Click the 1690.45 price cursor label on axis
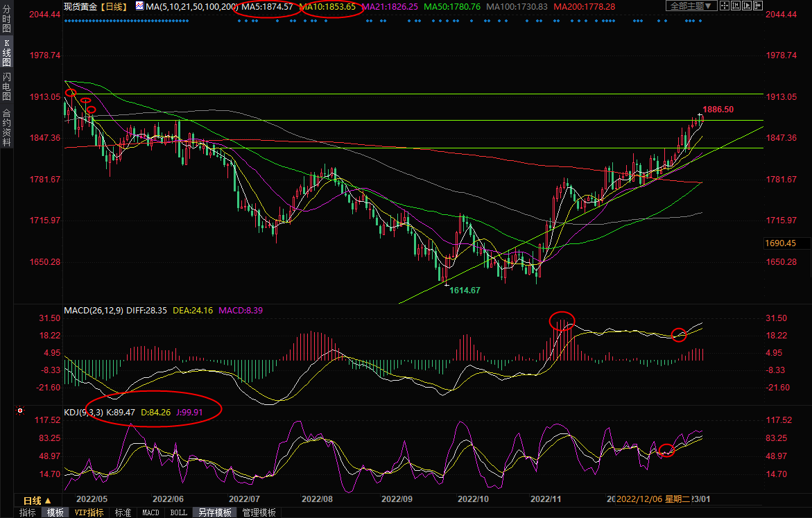 [x=780, y=243]
